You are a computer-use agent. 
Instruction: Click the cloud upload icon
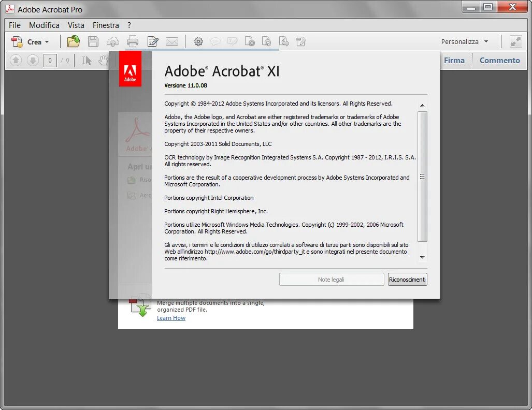[x=112, y=42]
